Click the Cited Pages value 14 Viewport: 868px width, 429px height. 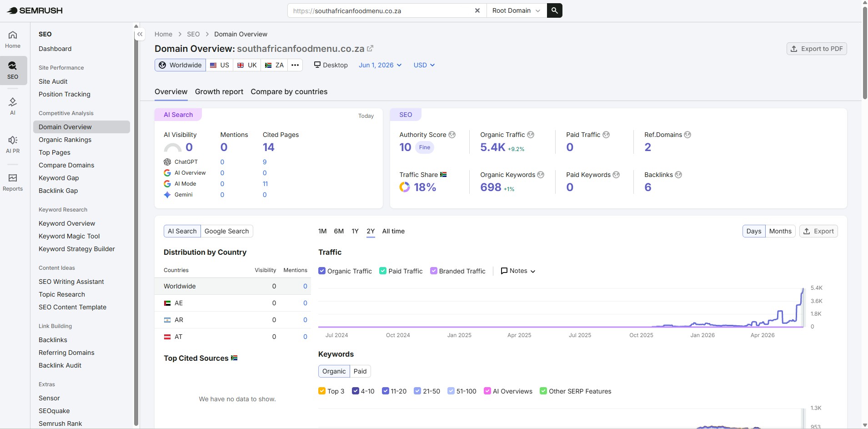[x=268, y=147]
